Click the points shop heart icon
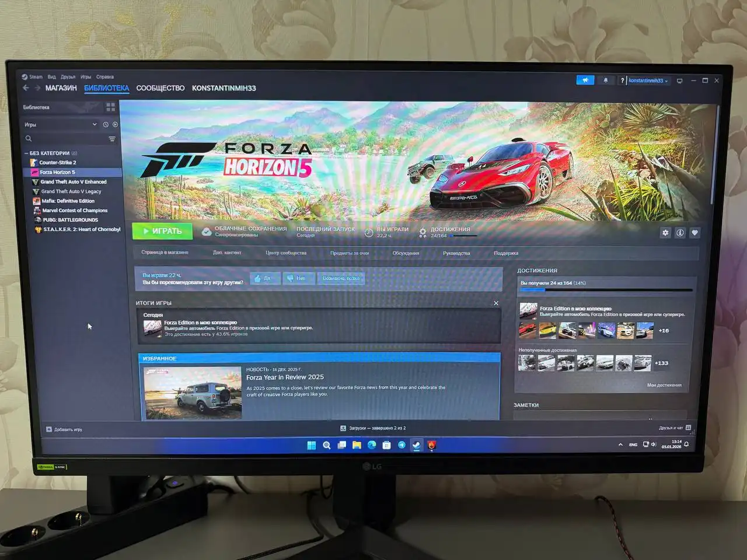 pos(694,232)
